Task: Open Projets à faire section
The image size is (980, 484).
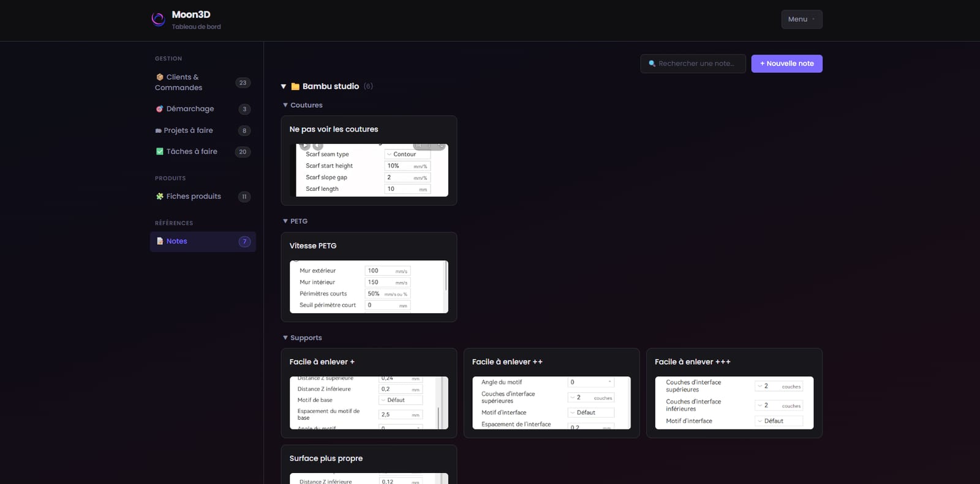Action: click(x=203, y=130)
